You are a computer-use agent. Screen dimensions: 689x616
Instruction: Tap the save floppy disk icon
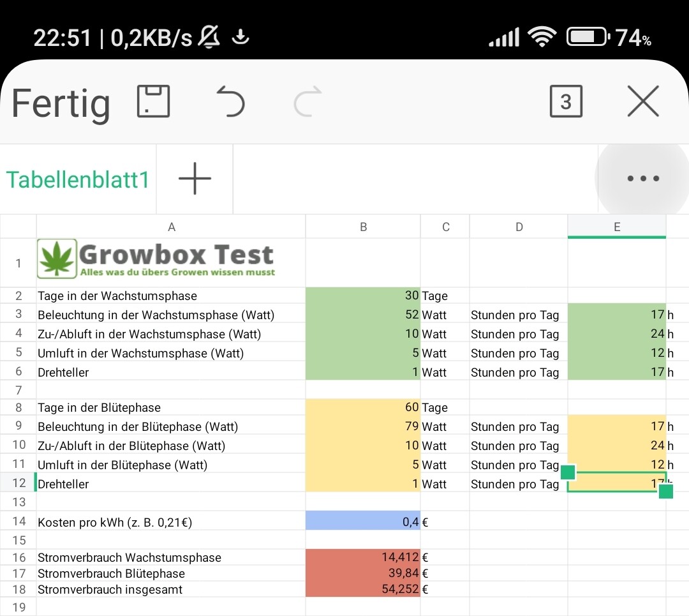click(153, 101)
